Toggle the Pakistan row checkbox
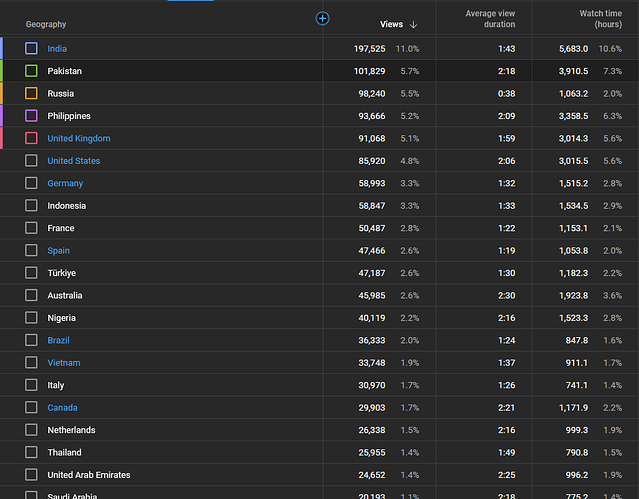This screenshot has width=639, height=499. [x=31, y=71]
